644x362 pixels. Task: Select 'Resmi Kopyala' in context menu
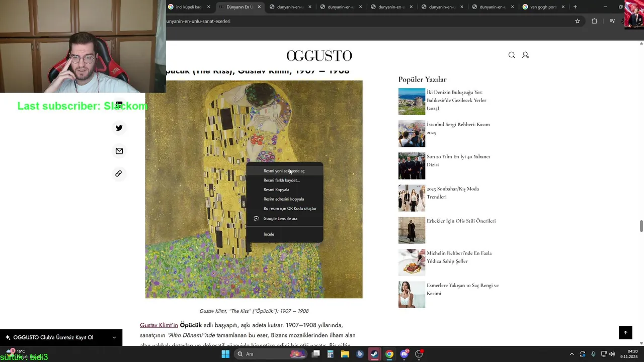(x=284, y=190)
